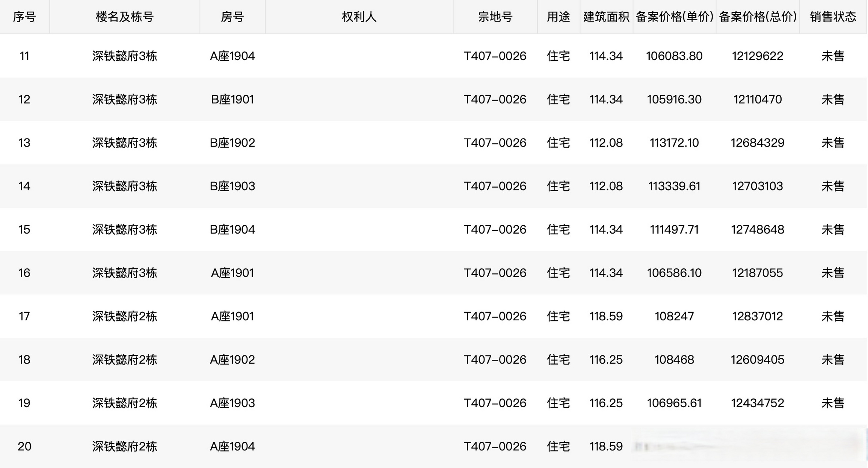
Task: Select room cell B座1901
Action: [232, 99]
